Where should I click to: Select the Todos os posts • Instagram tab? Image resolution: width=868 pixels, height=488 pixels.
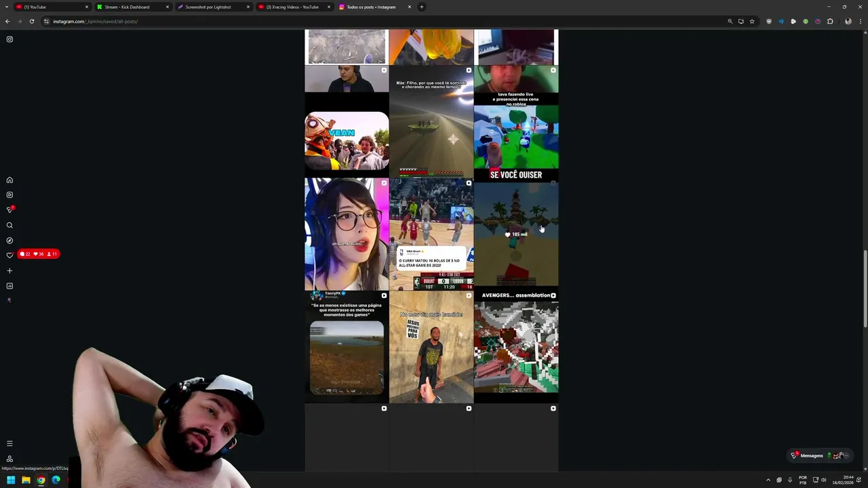coord(375,7)
